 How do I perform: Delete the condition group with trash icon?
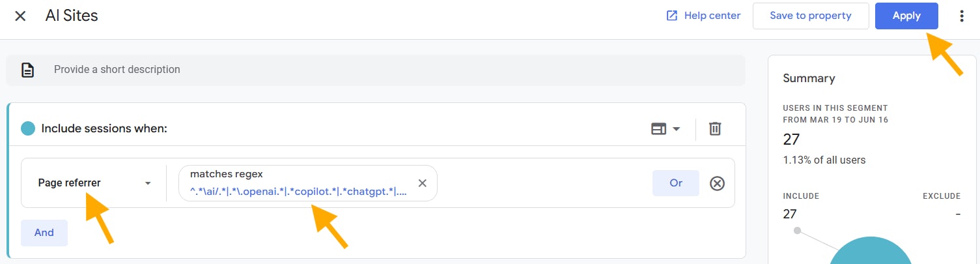click(715, 129)
